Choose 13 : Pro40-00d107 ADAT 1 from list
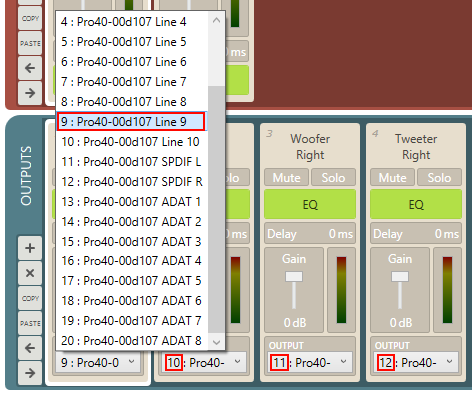Image resolution: width=472 pixels, height=395 pixels. point(132,202)
